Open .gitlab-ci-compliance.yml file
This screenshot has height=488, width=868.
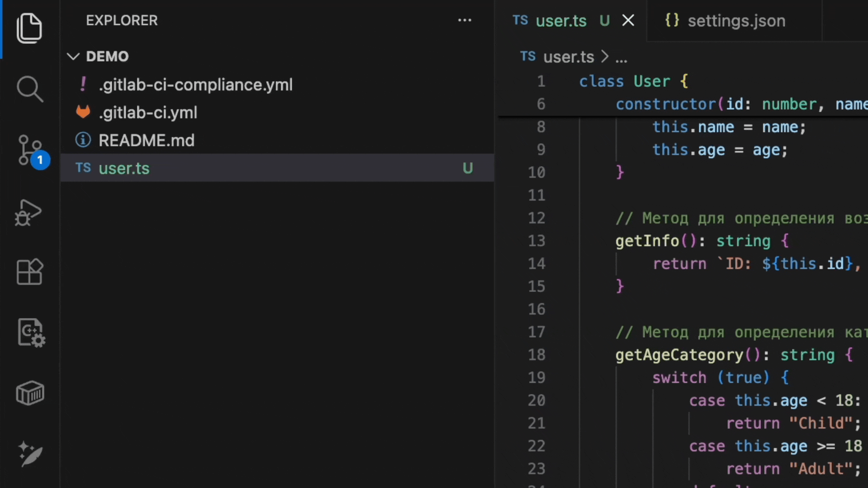click(x=277, y=85)
